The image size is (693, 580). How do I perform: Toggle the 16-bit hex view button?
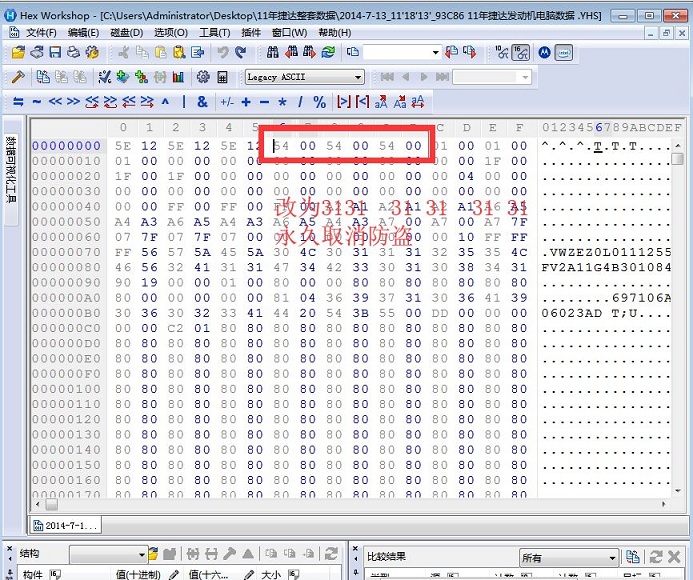(x=522, y=52)
